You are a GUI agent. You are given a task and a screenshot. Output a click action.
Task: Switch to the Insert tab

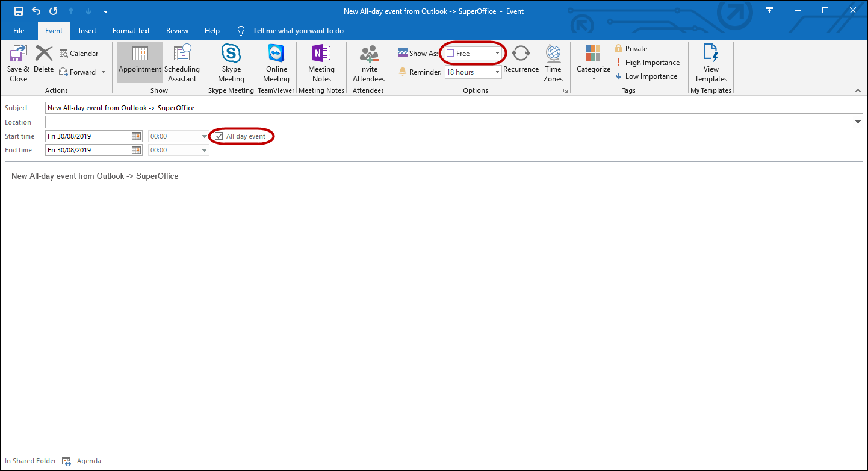88,31
